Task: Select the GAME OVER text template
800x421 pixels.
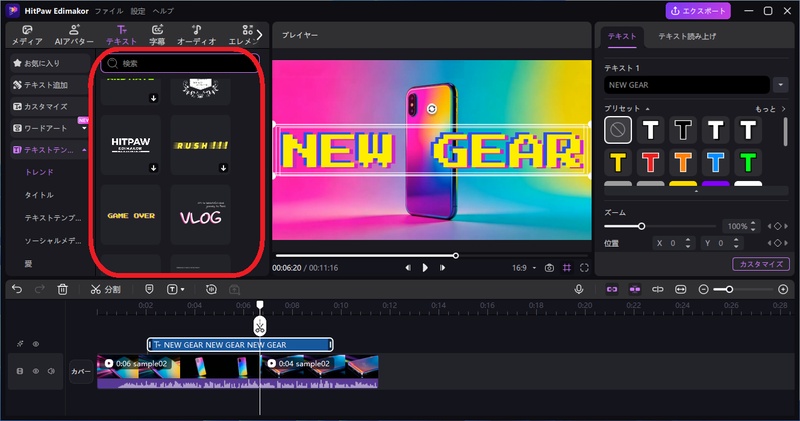Action: point(131,215)
